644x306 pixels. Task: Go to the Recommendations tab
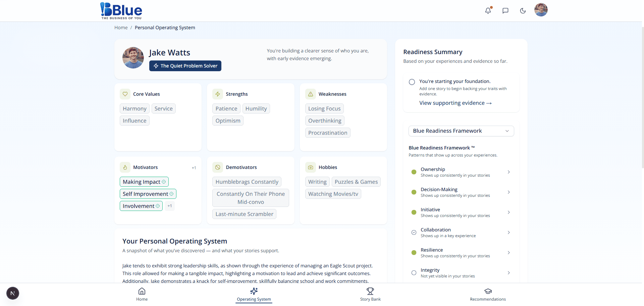pyautogui.click(x=488, y=294)
